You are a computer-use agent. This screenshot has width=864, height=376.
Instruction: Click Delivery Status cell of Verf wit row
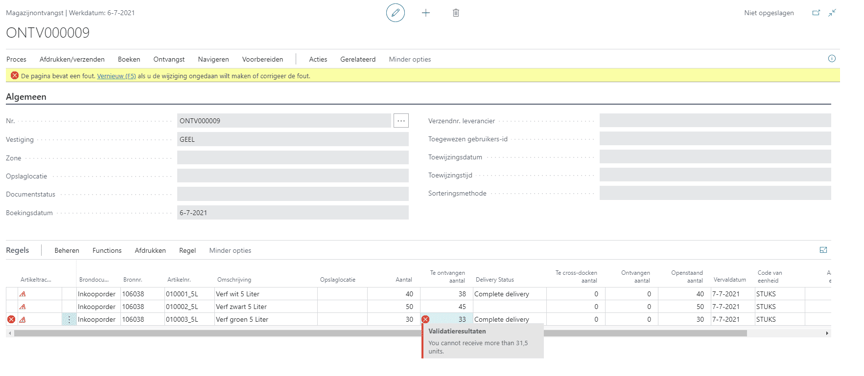click(509, 294)
